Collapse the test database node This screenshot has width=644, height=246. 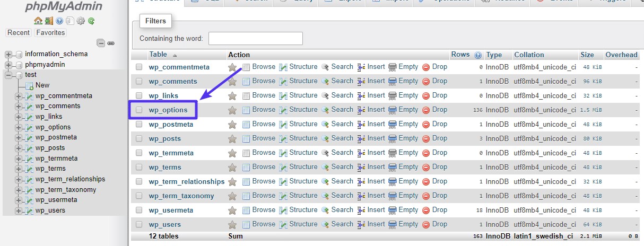[x=8, y=75]
